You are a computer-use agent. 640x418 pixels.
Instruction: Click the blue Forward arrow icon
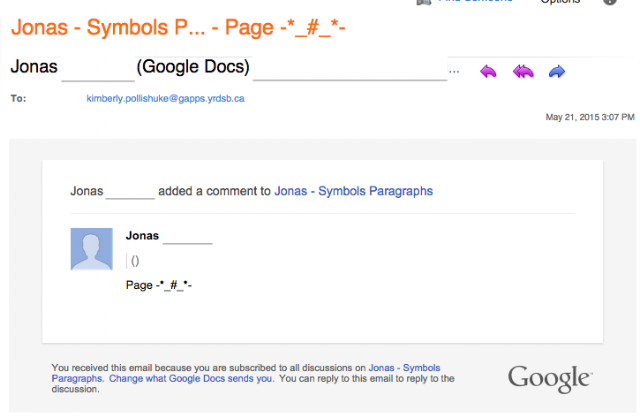tap(557, 71)
